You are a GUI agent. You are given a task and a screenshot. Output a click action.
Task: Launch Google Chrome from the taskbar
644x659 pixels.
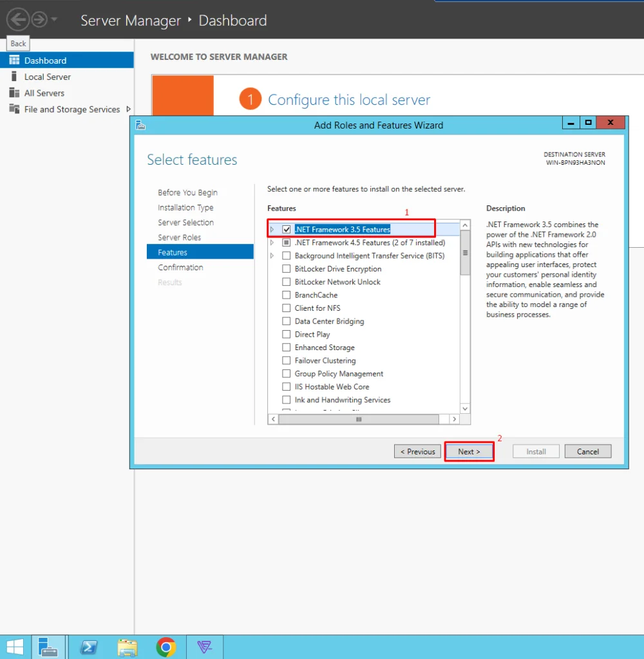166,647
